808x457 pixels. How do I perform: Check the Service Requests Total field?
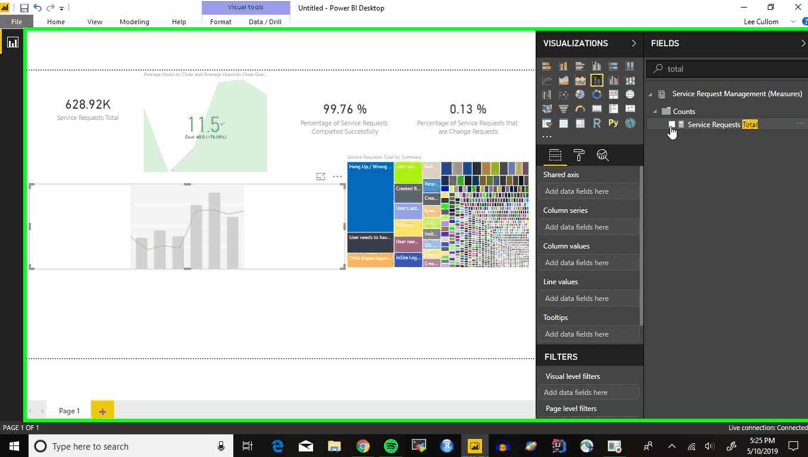[671, 124]
